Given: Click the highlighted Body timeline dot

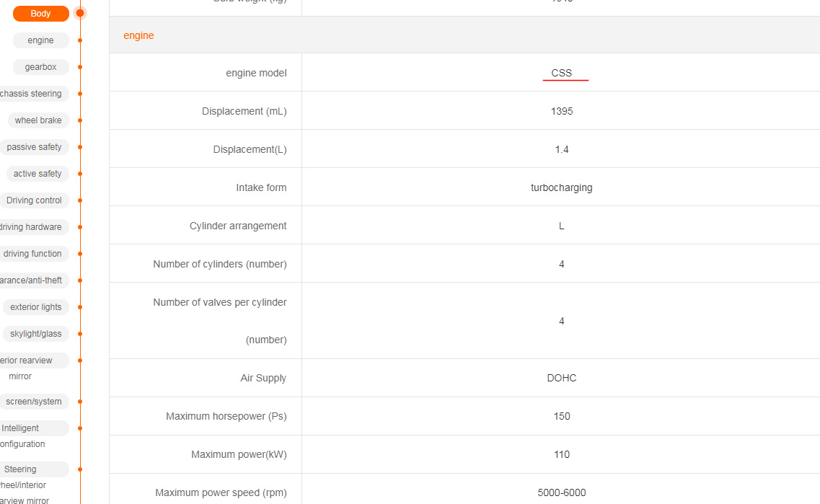Looking at the screenshot, I should (x=80, y=13).
